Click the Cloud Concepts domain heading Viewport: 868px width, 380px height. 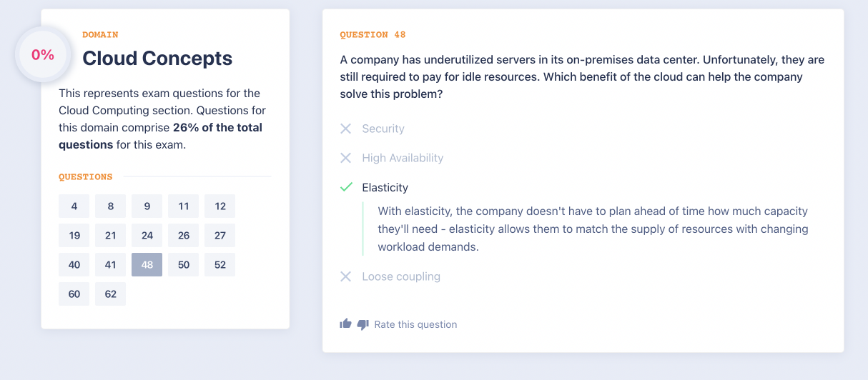[x=157, y=59]
